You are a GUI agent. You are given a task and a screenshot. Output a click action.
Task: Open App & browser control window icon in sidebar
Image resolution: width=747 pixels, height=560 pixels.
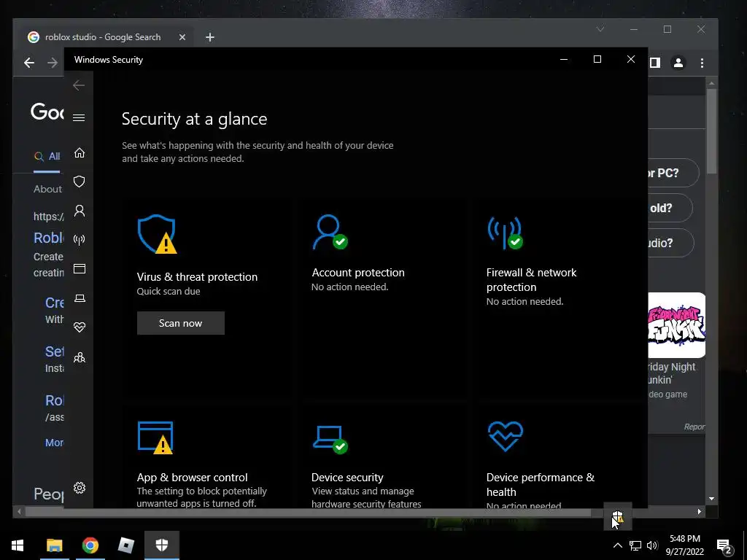pyautogui.click(x=80, y=269)
